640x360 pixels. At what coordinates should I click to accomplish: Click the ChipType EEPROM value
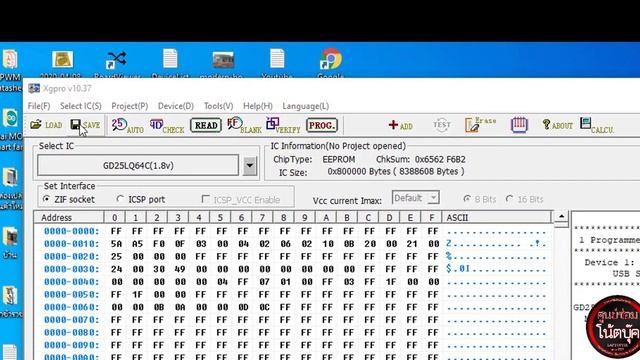[x=338, y=159]
